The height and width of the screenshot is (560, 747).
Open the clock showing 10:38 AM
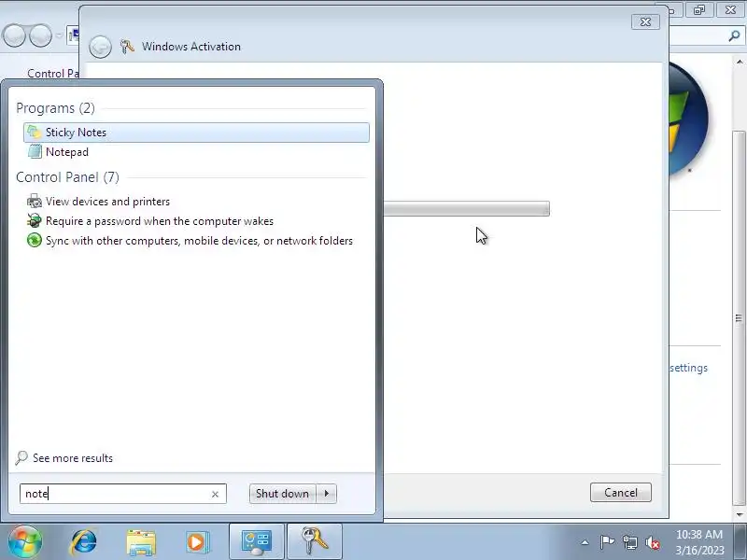click(x=699, y=542)
